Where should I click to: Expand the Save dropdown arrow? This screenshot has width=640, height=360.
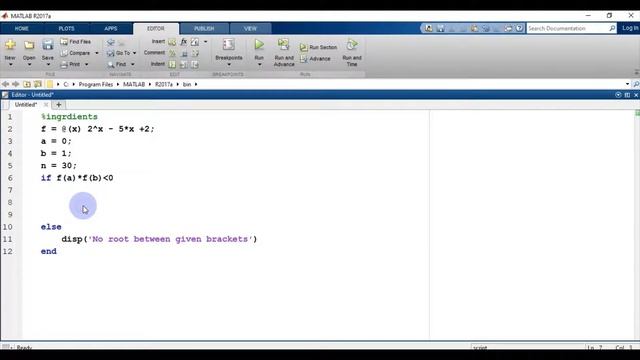click(48, 65)
